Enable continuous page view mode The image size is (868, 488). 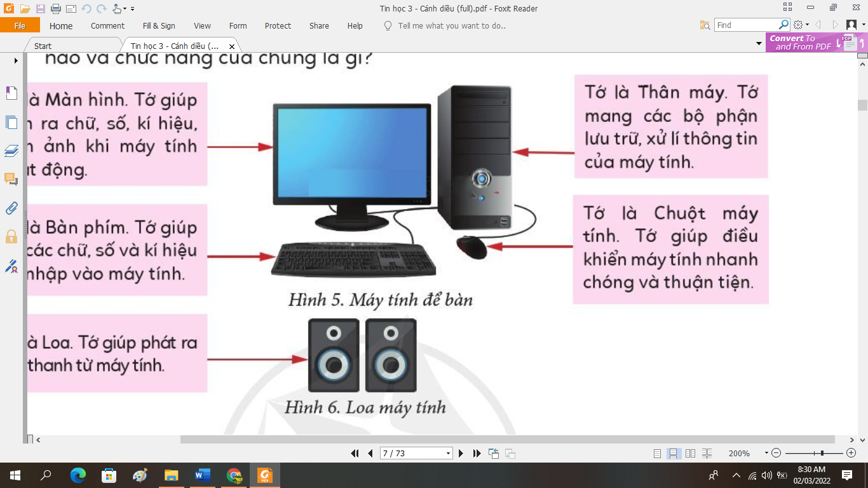coord(674,454)
